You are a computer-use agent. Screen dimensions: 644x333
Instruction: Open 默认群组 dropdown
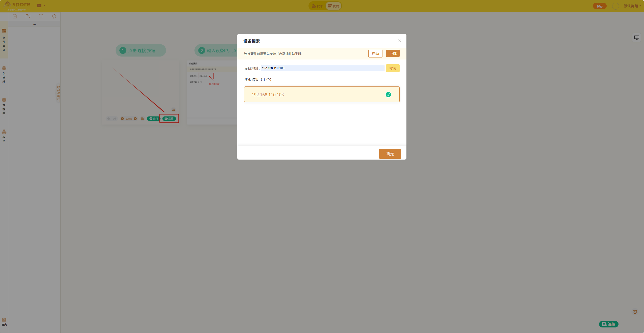(x=632, y=6)
